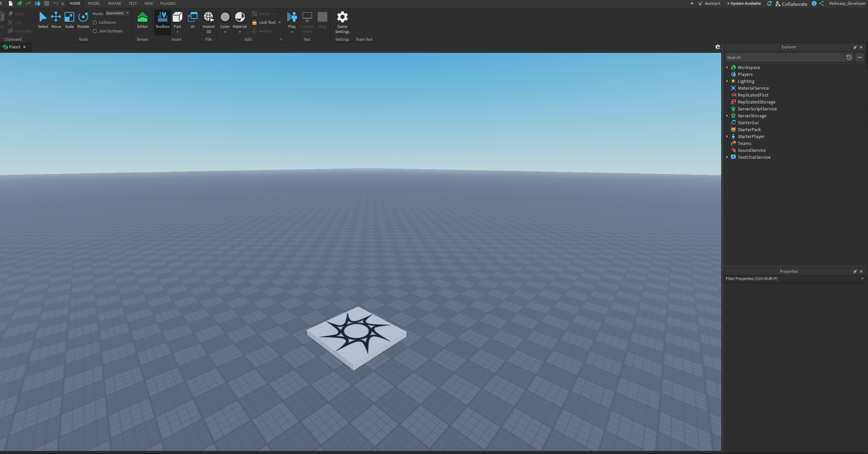
Task: Open the Color picker dropdown
Action: pos(225,31)
